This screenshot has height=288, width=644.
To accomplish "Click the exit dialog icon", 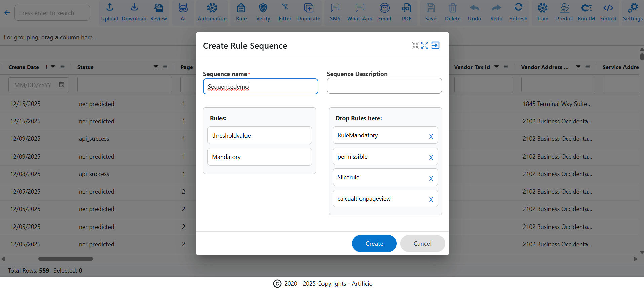I will click(435, 45).
